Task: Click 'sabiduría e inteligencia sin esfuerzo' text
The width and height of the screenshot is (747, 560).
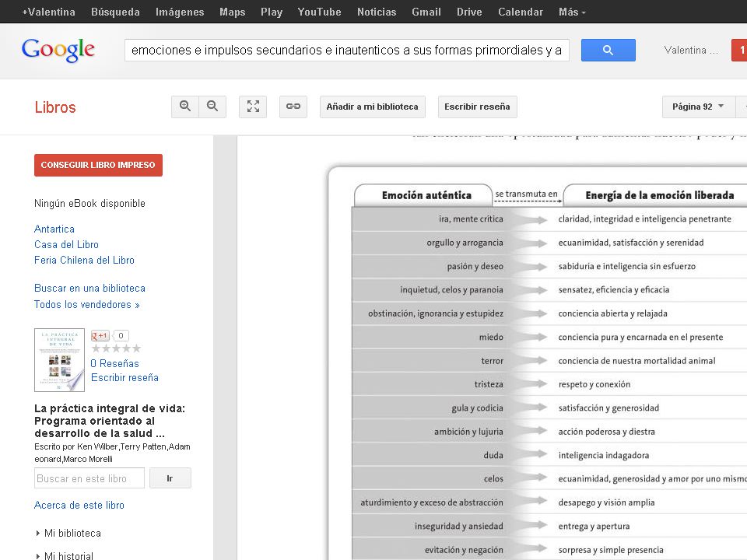Action: click(627, 266)
